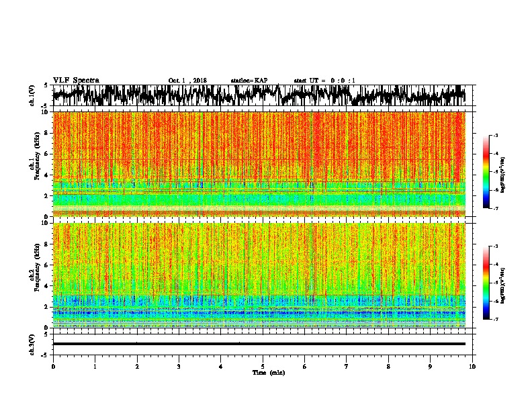Click the "ch.1(V)" axis label
Screen dimensions: 532x411
point(32,95)
